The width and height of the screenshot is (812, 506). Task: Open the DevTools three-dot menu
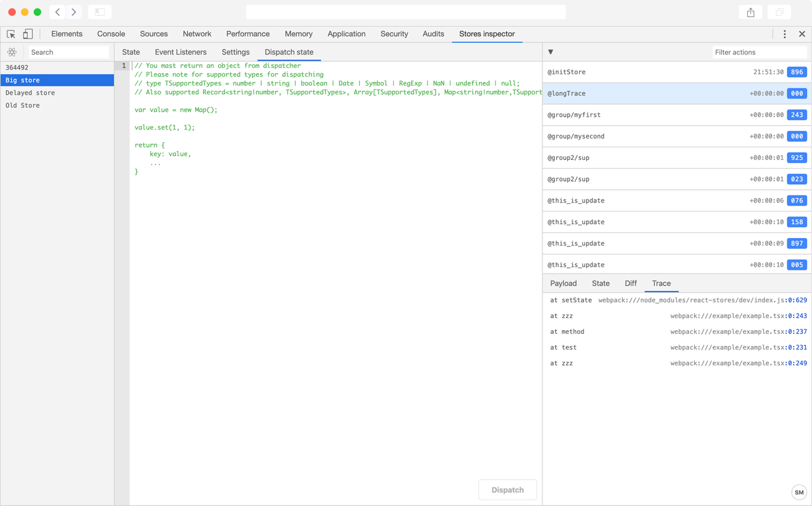coord(785,34)
